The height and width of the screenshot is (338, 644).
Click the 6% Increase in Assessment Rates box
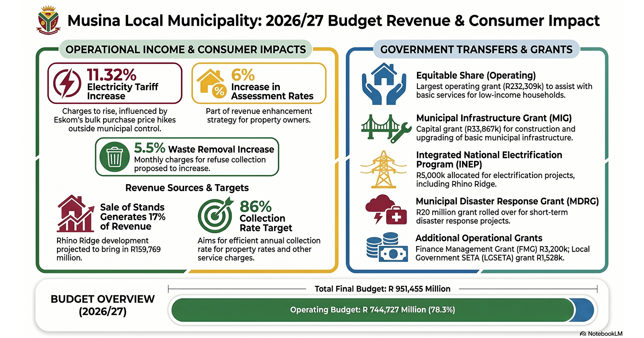point(259,83)
